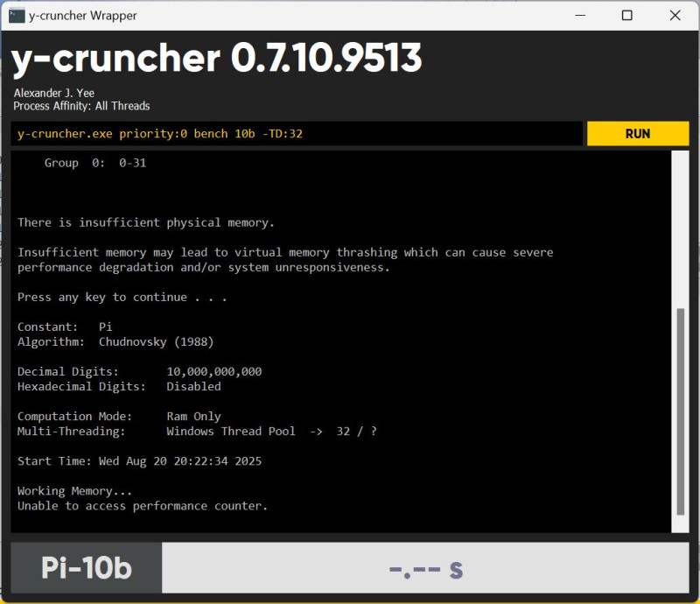Click 'There is insufficient physical memory.' line
This screenshot has width=700, height=604.
coord(146,222)
